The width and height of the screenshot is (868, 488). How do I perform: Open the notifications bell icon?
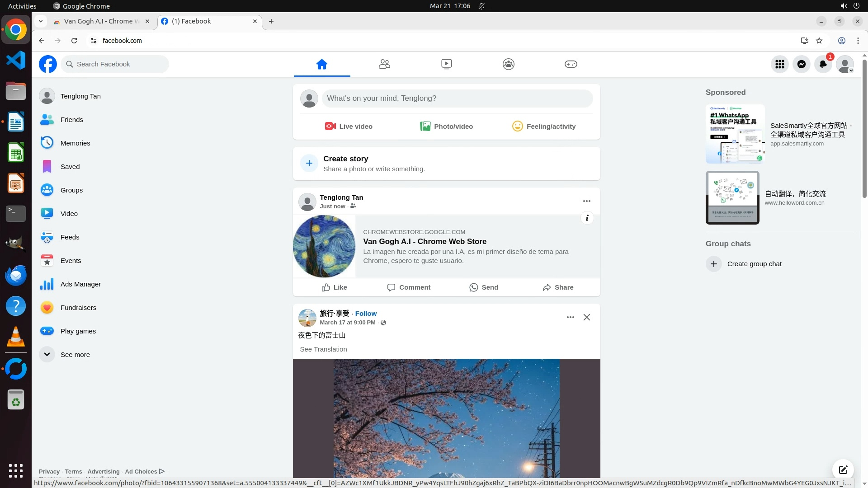click(x=823, y=64)
